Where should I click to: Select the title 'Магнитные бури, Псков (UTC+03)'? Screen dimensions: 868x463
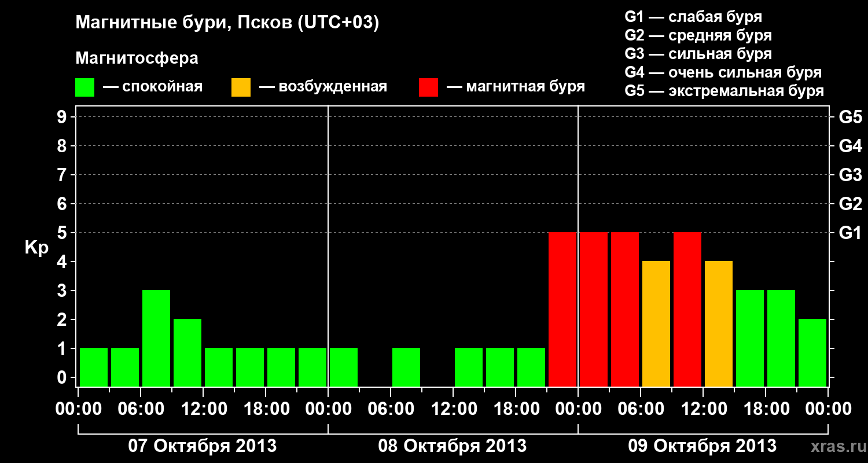227,23
